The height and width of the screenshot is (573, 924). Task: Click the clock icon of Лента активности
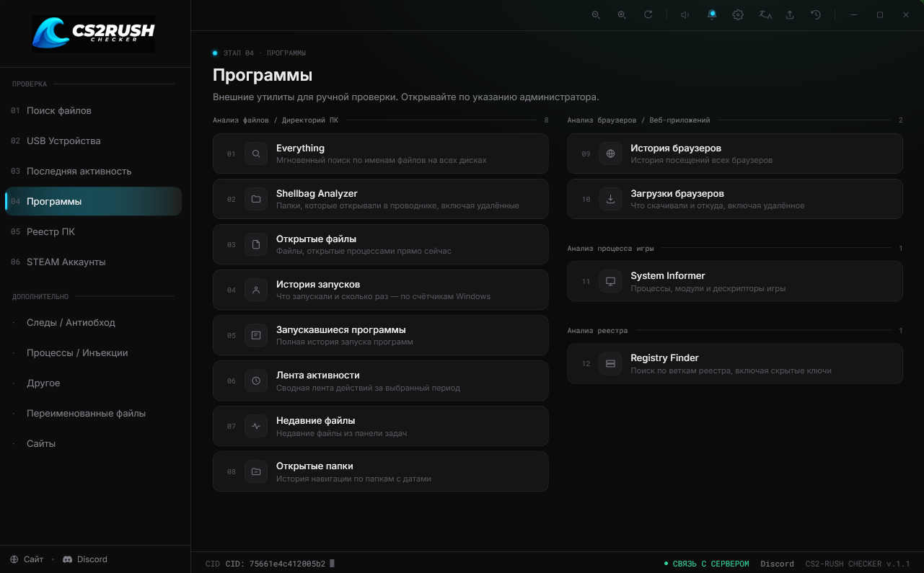256,381
